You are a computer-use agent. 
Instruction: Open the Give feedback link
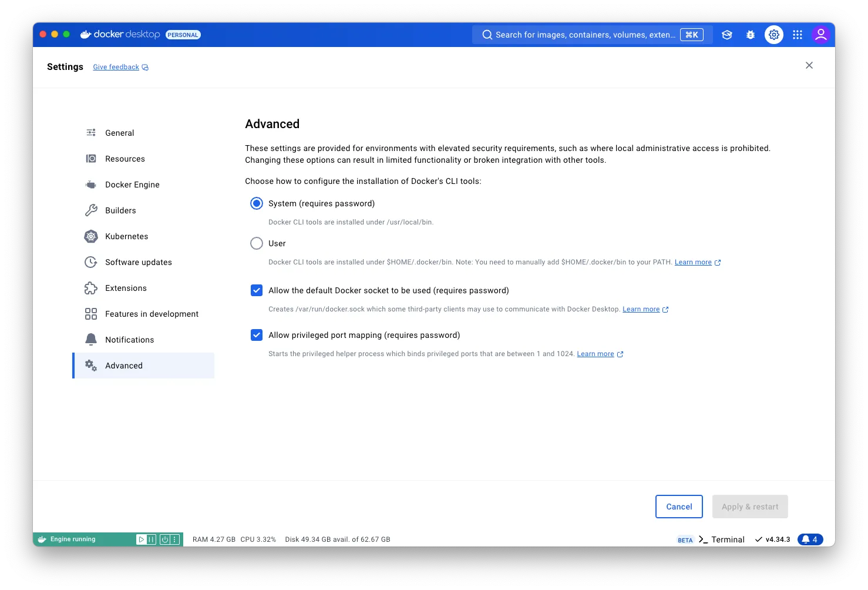(x=120, y=67)
